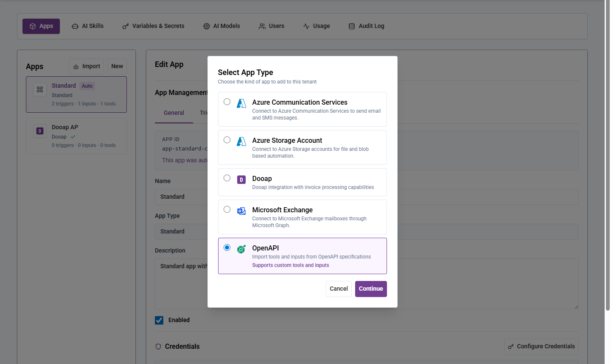Click the Microsoft Exchange Outlook icon
611x364 pixels.
[x=241, y=211]
